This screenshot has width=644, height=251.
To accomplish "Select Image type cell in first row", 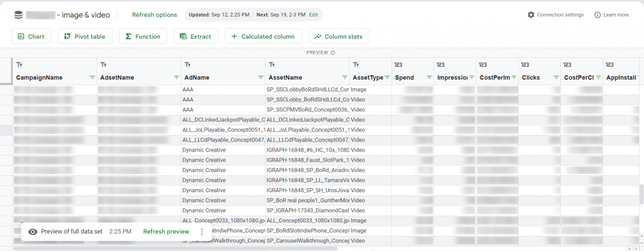I will (x=370, y=90).
